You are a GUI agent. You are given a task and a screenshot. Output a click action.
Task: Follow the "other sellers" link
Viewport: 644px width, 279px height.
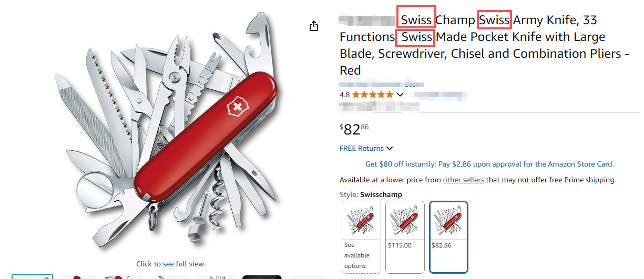(x=463, y=180)
